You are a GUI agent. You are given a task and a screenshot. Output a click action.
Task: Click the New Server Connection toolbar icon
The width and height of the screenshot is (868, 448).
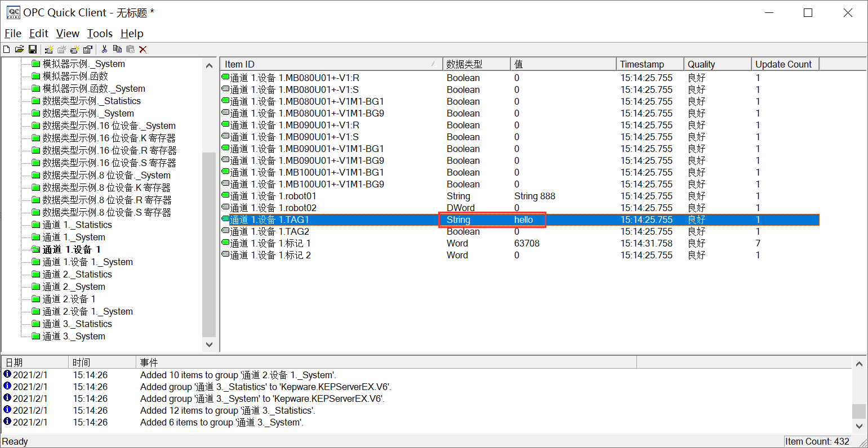pyautogui.click(x=49, y=50)
